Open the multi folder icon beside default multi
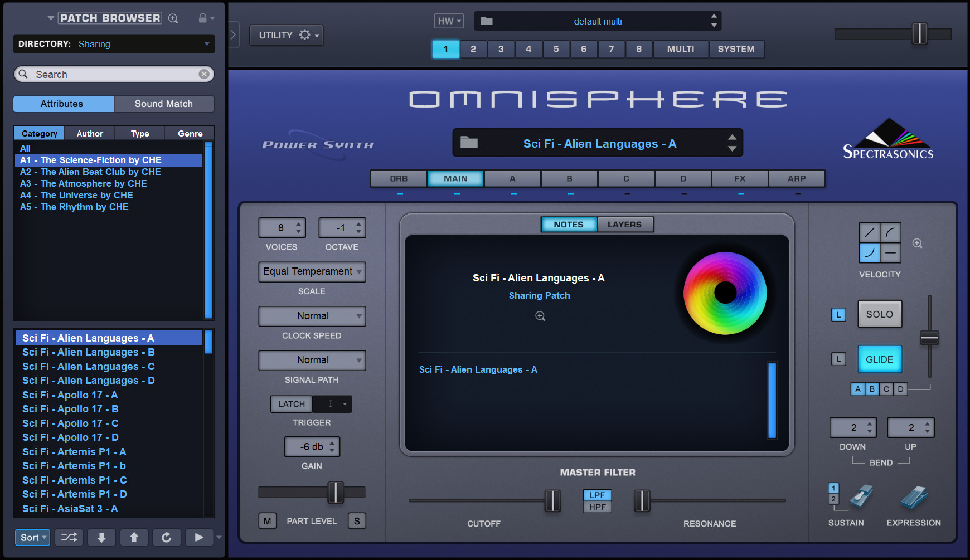 [487, 21]
